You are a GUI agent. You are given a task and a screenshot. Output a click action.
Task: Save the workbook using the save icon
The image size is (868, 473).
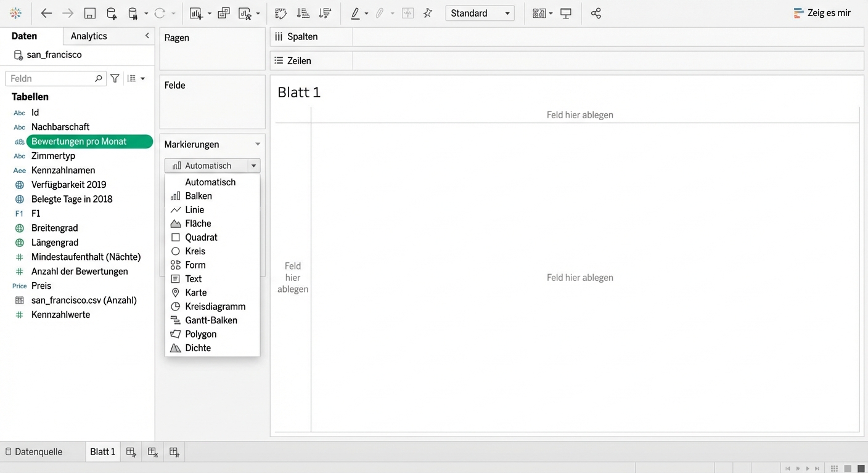coord(89,13)
